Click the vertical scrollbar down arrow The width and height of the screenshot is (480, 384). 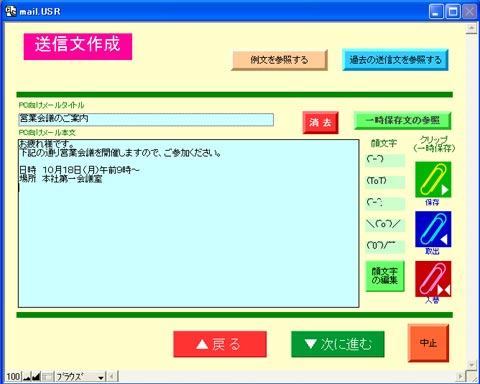pyautogui.click(x=471, y=365)
